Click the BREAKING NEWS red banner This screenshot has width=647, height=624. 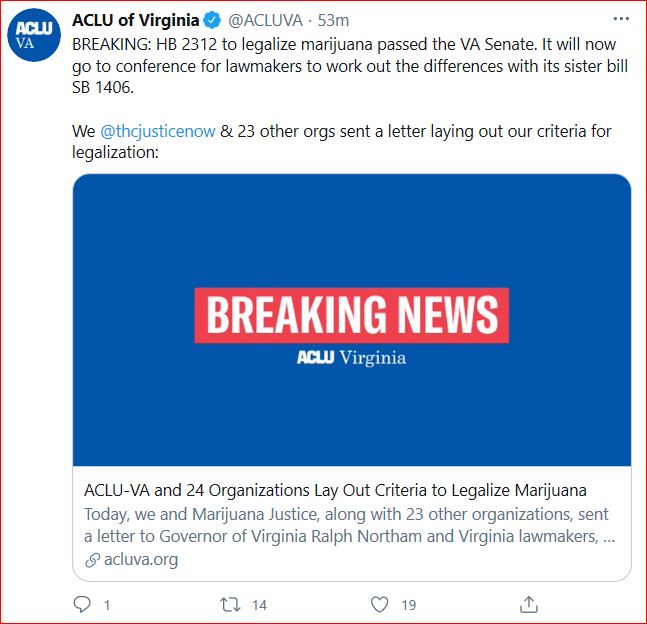pos(352,315)
